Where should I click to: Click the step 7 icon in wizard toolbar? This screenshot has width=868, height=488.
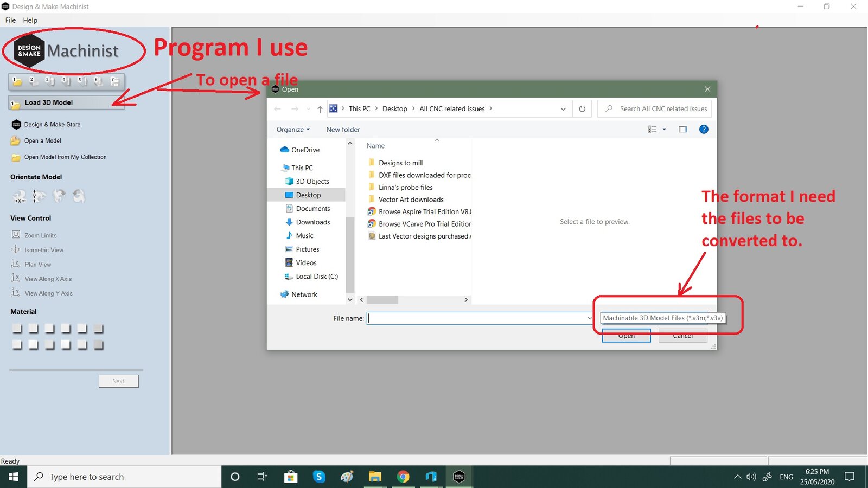(114, 81)
